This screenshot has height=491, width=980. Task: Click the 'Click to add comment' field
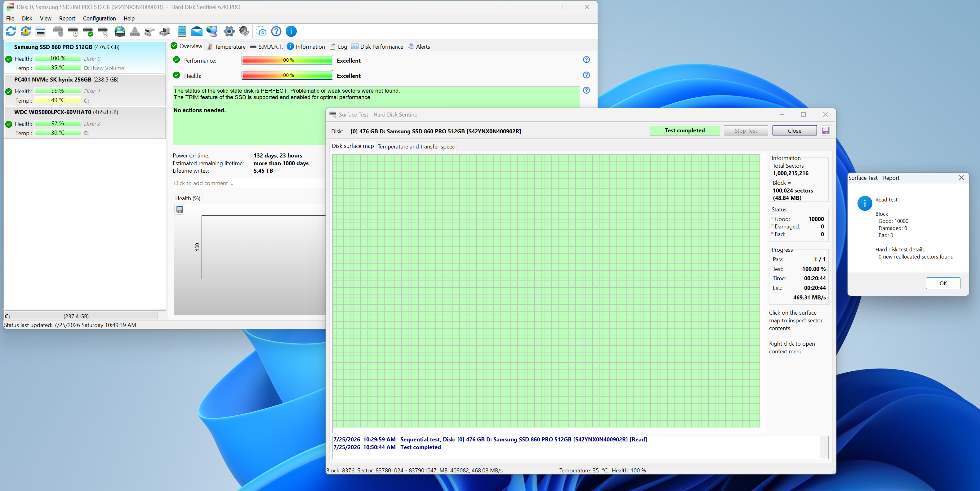[x=249, y=183]
